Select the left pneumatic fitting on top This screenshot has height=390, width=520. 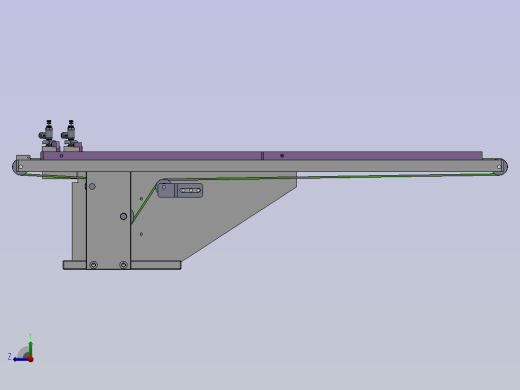point(48,134)
